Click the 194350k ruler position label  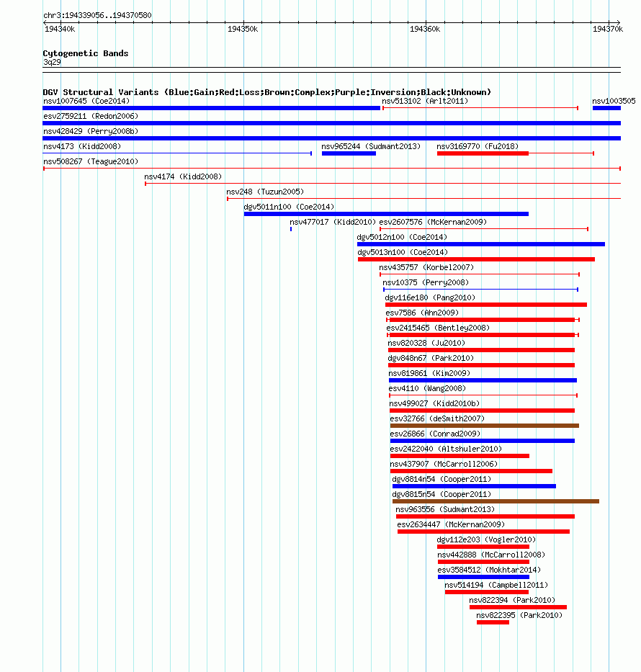243,29
